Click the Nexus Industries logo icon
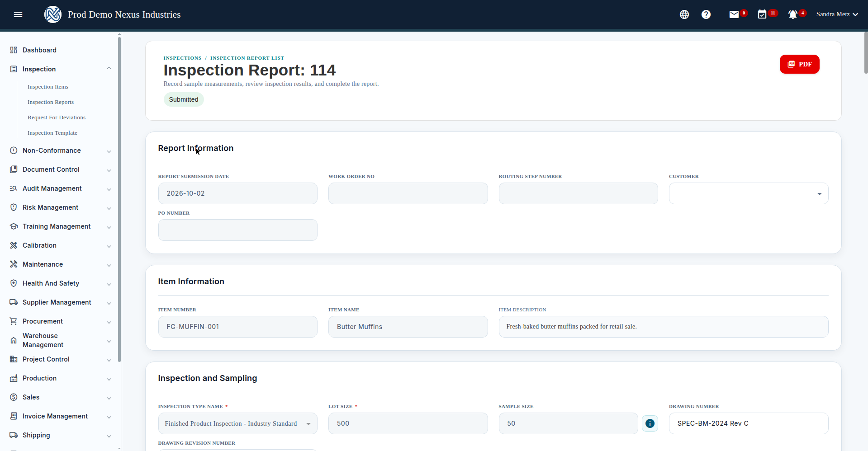Viewport: 868px width, 451px height. coord(53,14)
